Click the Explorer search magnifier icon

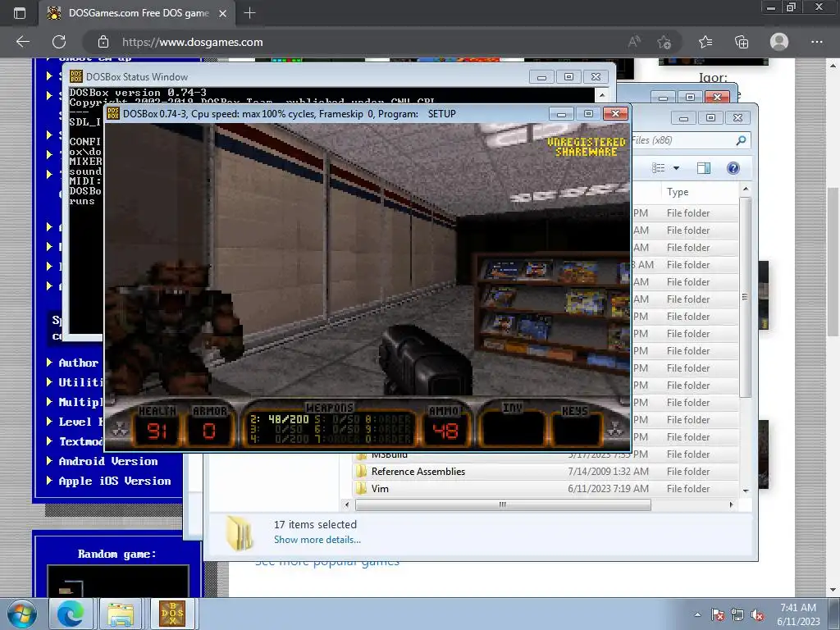pyautogui.click(x=741, y=140)
